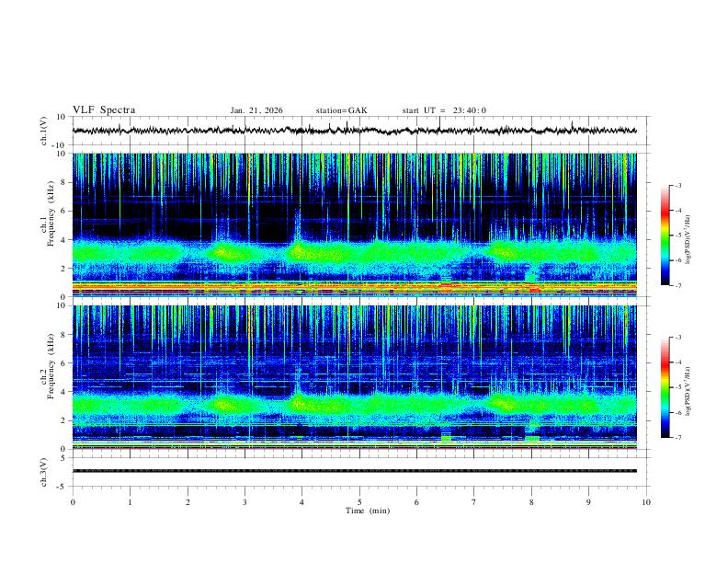The width and height of the screenshot is (728, 563).
Task: Click the '-7' tick on ch.2 colorbar
Action: 678,438
